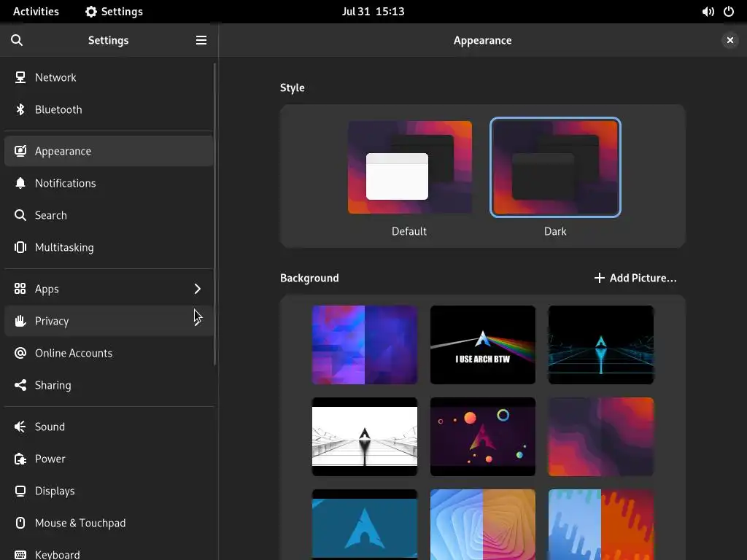The width and height of the screenshot is (747, 560).
Task: Click the Appearance sidebar icon
Action: (x=20, y=151)
